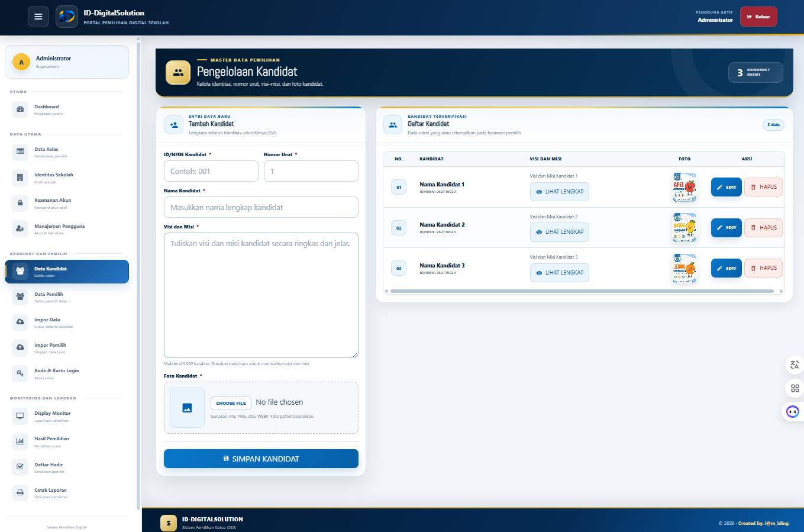Delete Nama Kandidat 1 with Hapus
This screenshot has width=804, height=532.
coord(763,187)
